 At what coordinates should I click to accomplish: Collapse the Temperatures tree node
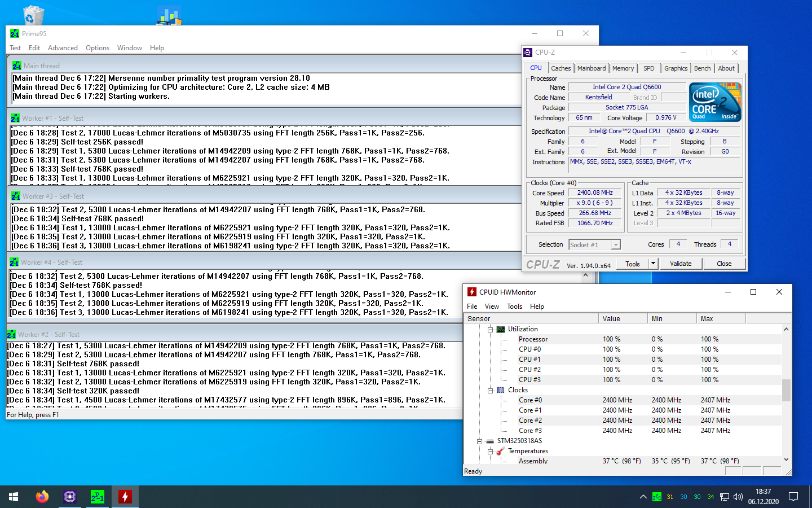click(490, 451)
